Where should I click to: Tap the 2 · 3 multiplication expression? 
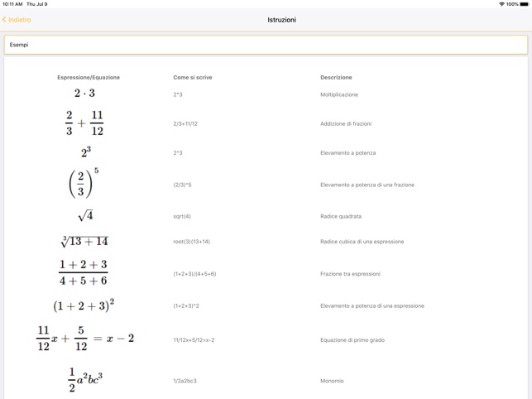point(84,93)
